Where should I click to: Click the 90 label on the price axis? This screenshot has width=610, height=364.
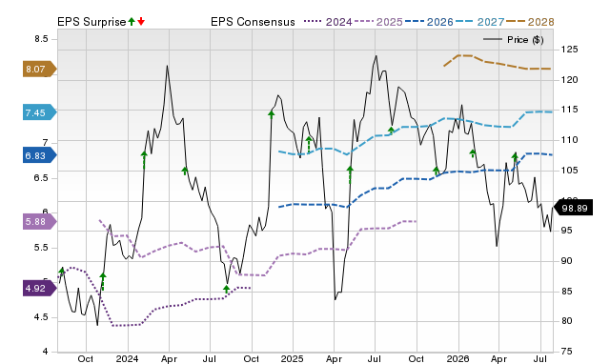click(567, 261)
